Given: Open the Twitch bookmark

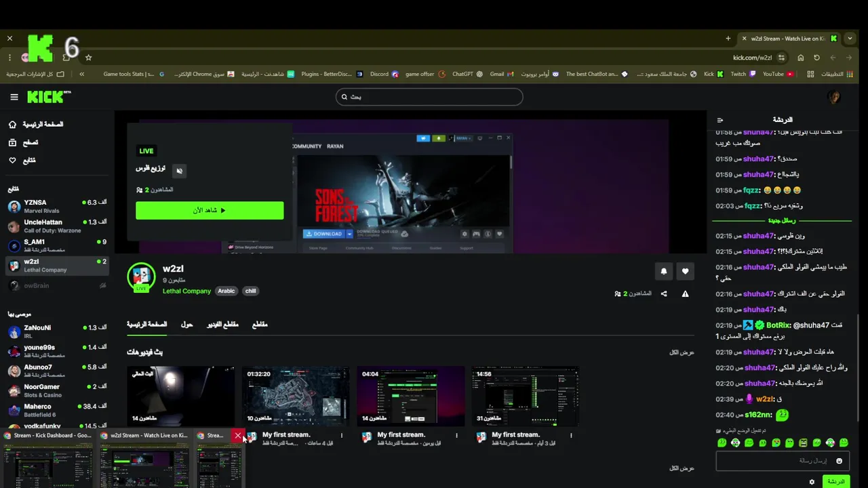Looking at the screenshot, I should (x=743, y=74).
